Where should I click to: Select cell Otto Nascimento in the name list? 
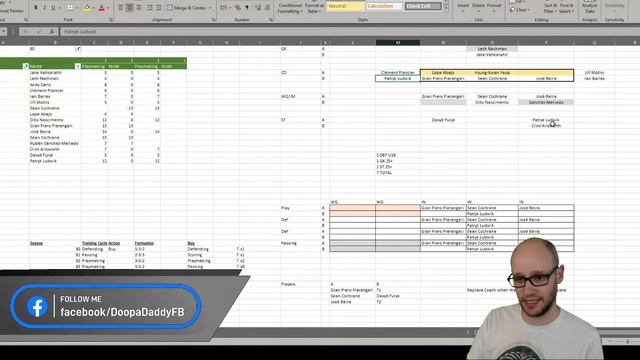pyautogui.click(x=55, y=120)
